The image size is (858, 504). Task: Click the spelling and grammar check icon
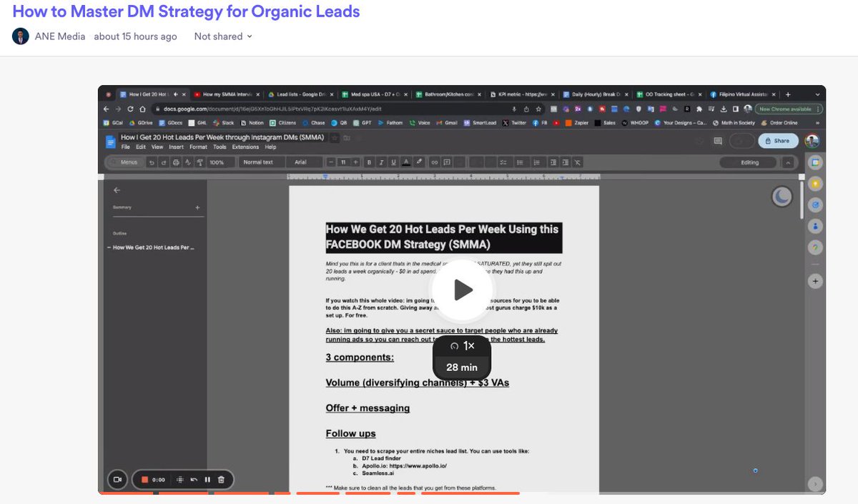[x=187, y=162]
